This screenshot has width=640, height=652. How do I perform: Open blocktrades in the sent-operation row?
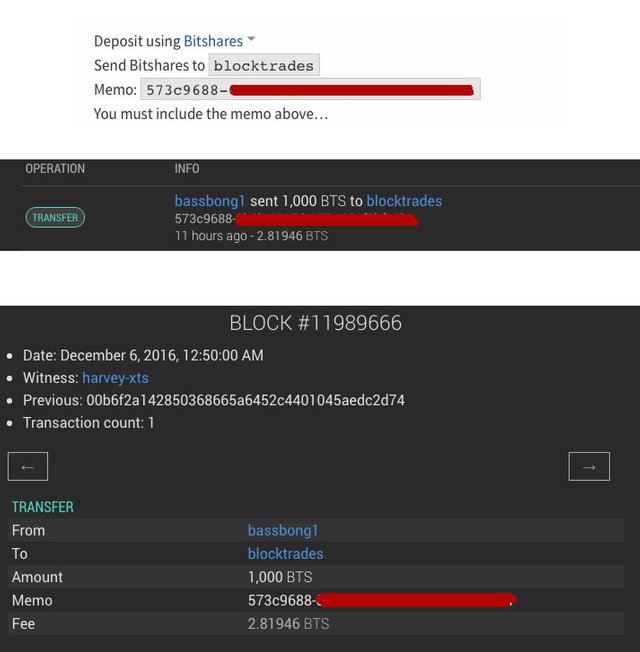point(404,201)
